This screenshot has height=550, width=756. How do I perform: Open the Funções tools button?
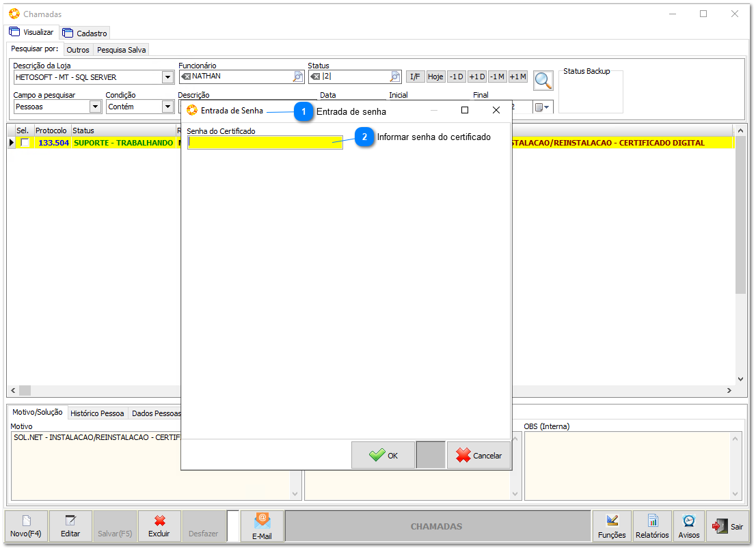click(611, 526)
